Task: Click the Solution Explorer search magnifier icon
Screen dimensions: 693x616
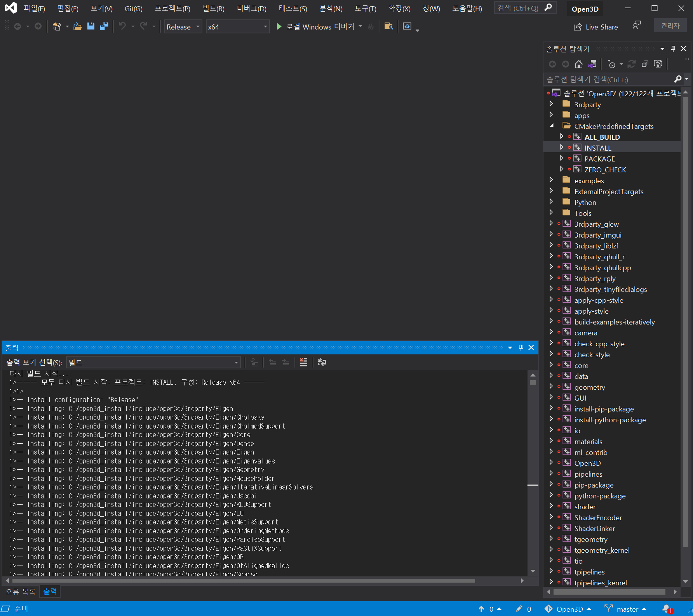Action: (x=678, y=79)
